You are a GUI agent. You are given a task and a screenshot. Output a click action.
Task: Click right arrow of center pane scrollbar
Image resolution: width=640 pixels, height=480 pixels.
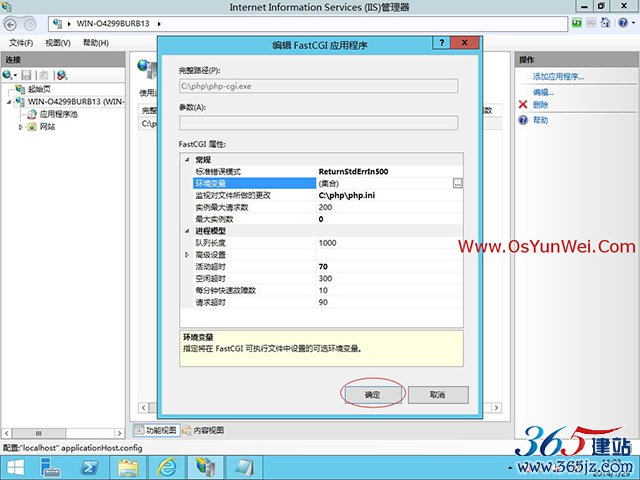pos(496,407)
